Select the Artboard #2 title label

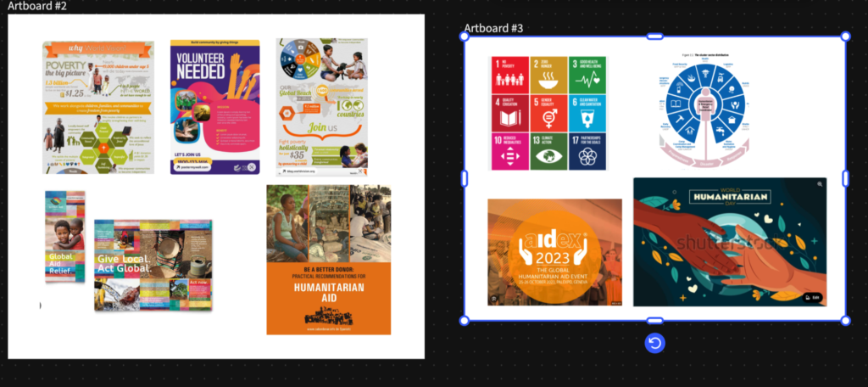tap(38, 6)
